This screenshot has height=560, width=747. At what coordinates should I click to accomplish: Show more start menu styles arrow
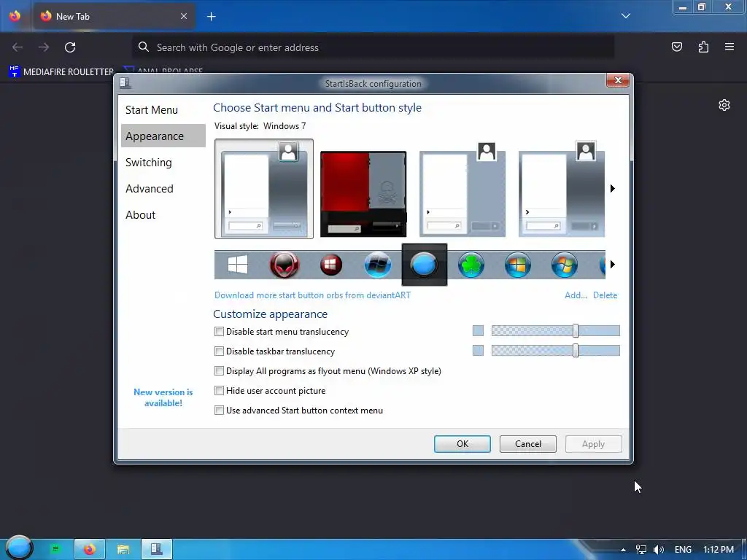point(613,189)
